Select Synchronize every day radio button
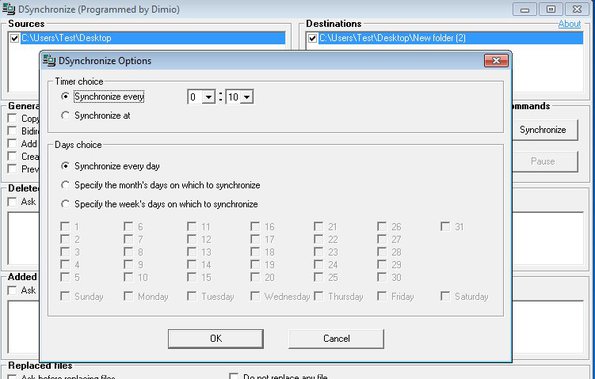This screenshot has width=595, height=379. point(65,166)
